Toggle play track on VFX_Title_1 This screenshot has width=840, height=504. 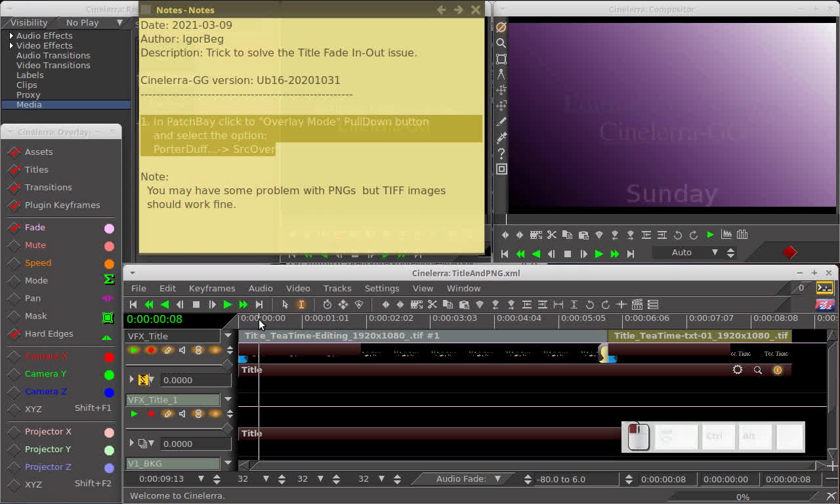tap(135, 414)
